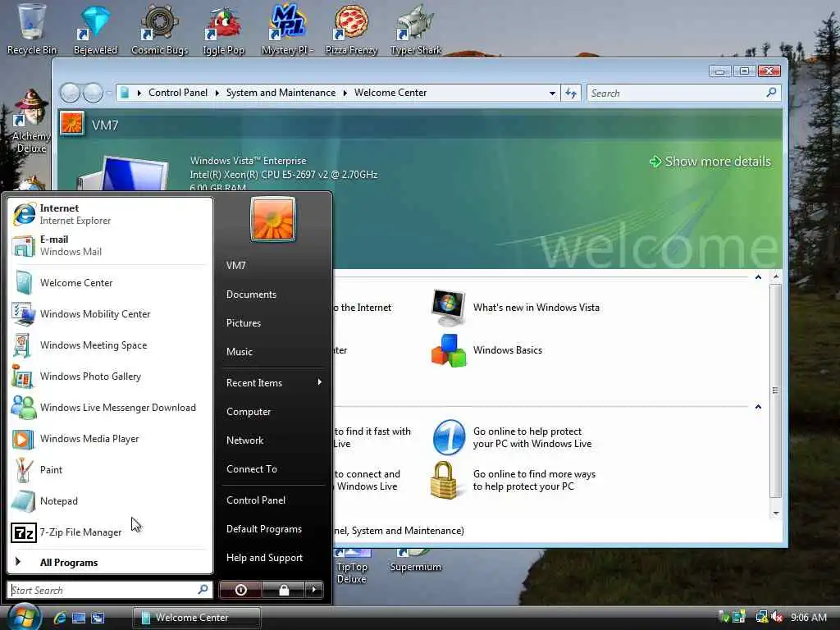Launch Alchemy Deluxe desktop shortcut
The height and width of the screenshot is (630, 840).
click(x=32, y=121)
